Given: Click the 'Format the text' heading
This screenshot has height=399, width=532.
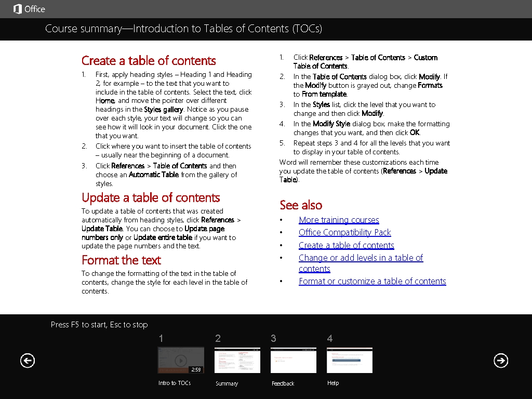Looking at the screenshot, I should 121,260.
